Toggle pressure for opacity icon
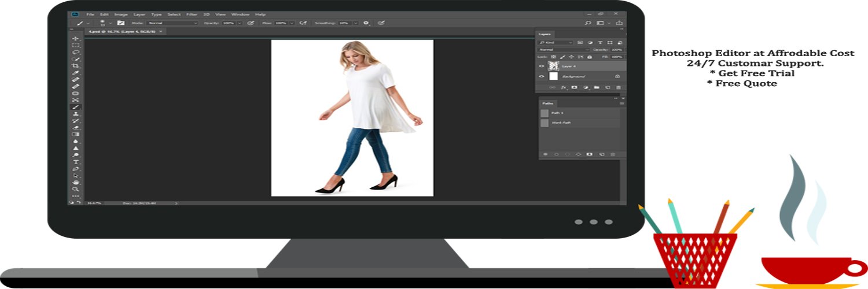Image resolution: width=868 pixels, height=289 pixels. coord(251,23)
